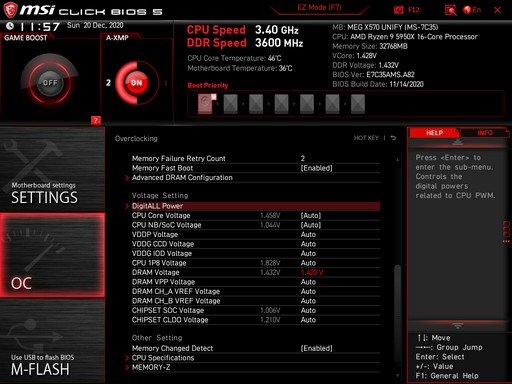Image resolution: width=512 pixels, height=384 pixels.
Task: Open the OC overclocking section
Action: 52,255
